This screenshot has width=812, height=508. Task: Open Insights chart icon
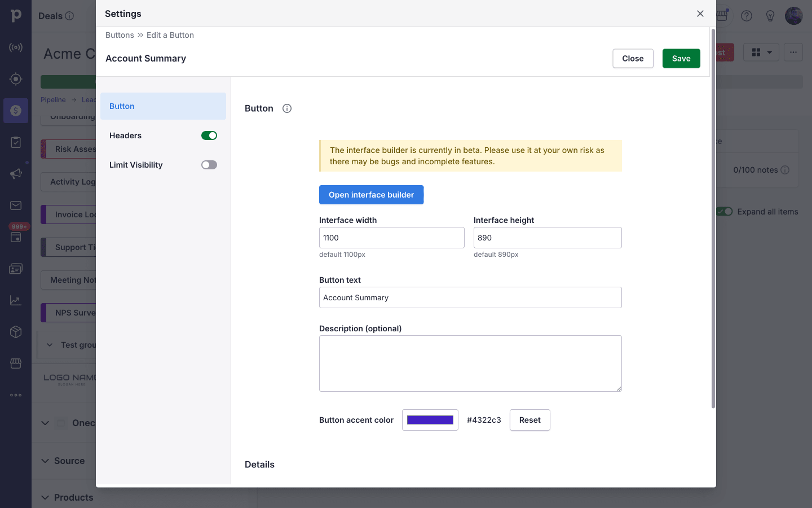click(16, 300)
